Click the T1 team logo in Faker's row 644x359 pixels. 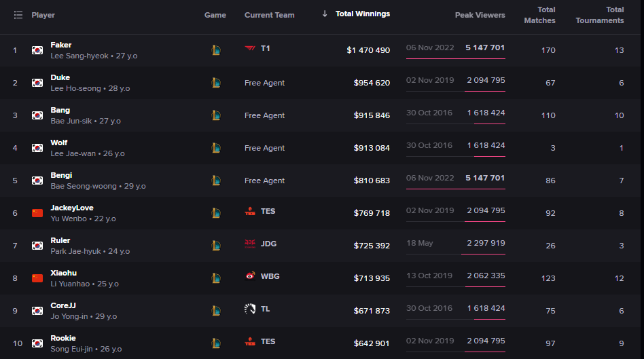[250, 48]
